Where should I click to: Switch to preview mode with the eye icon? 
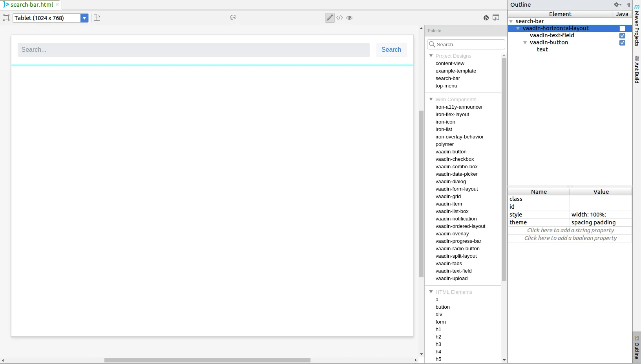click(349, 18)
